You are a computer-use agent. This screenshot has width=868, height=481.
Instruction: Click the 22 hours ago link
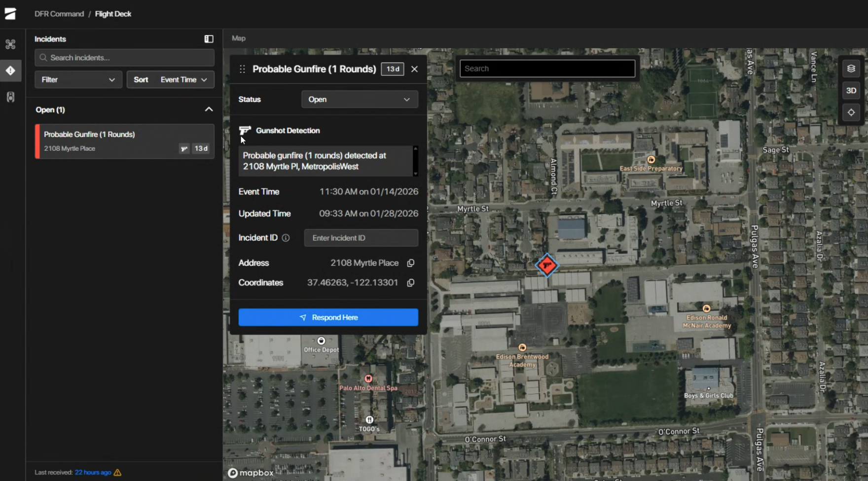pos(93,472)
